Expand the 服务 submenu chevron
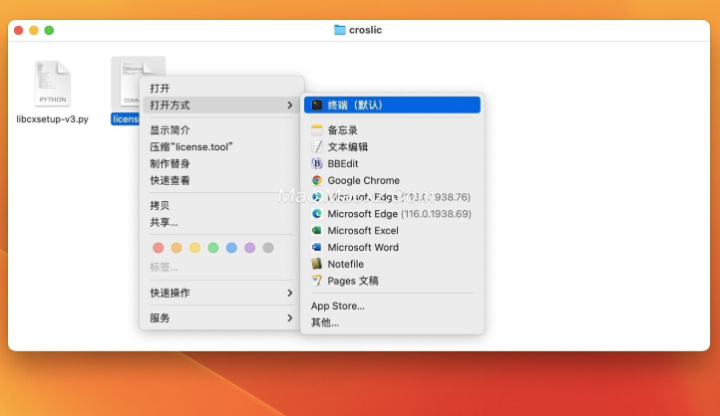Viewport: 720px width, 416px height. 290,318
